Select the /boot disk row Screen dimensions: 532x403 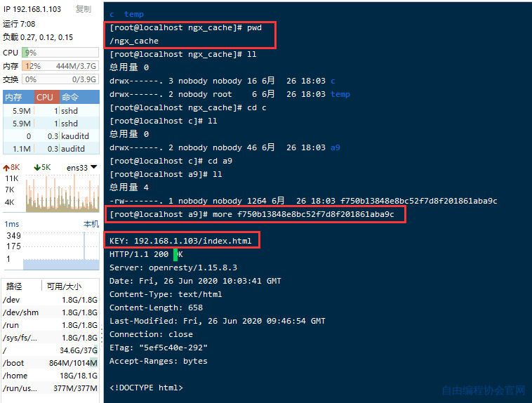coord(51,363)
